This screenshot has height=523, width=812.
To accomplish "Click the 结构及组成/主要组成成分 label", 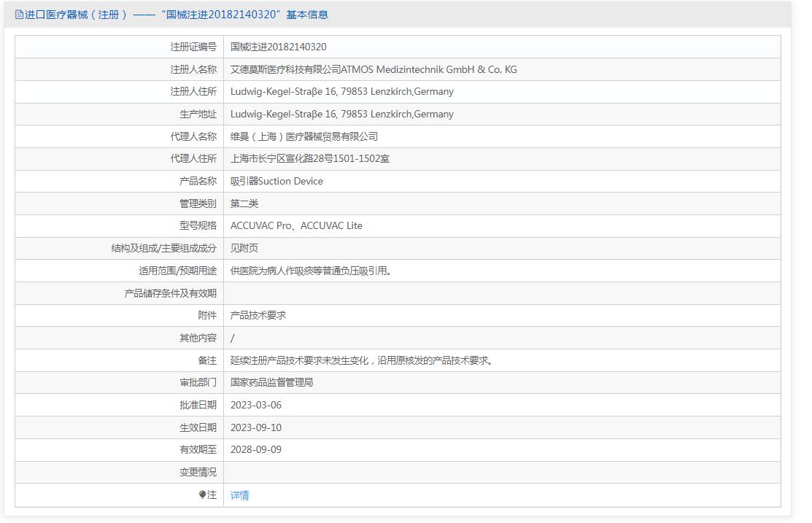I will [x=164, y=249].
